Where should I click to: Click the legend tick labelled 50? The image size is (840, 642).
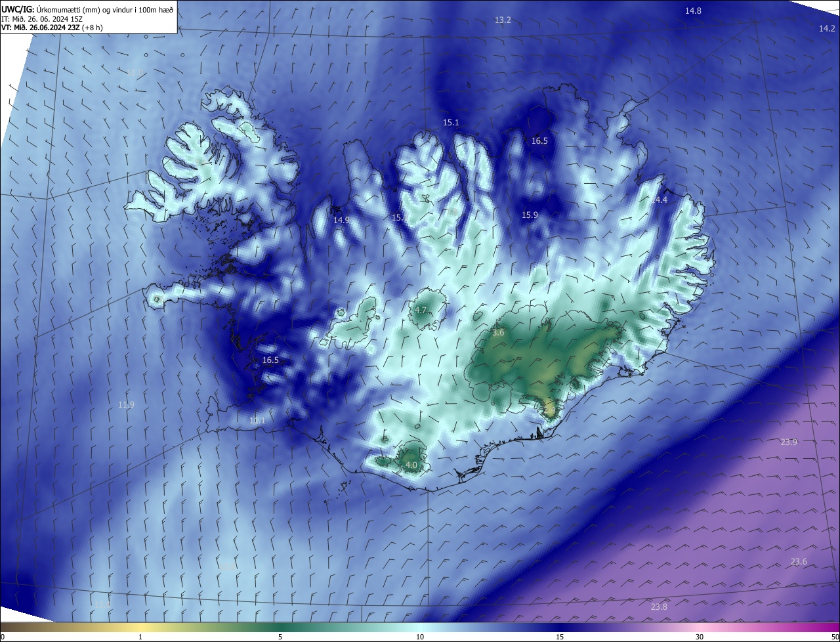[x=835, y=637]
